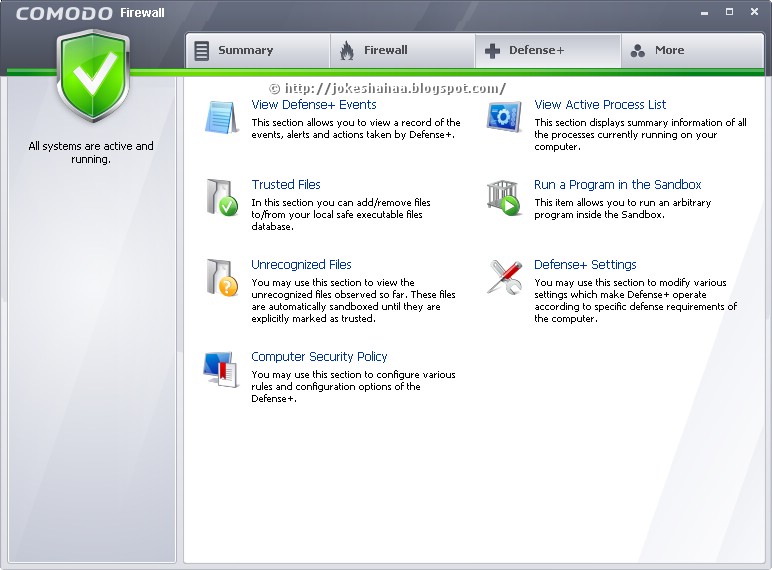Choose Run a Program in the Sandbox
The height and width of the screenshot is (570, 772).
coord(617,185)
